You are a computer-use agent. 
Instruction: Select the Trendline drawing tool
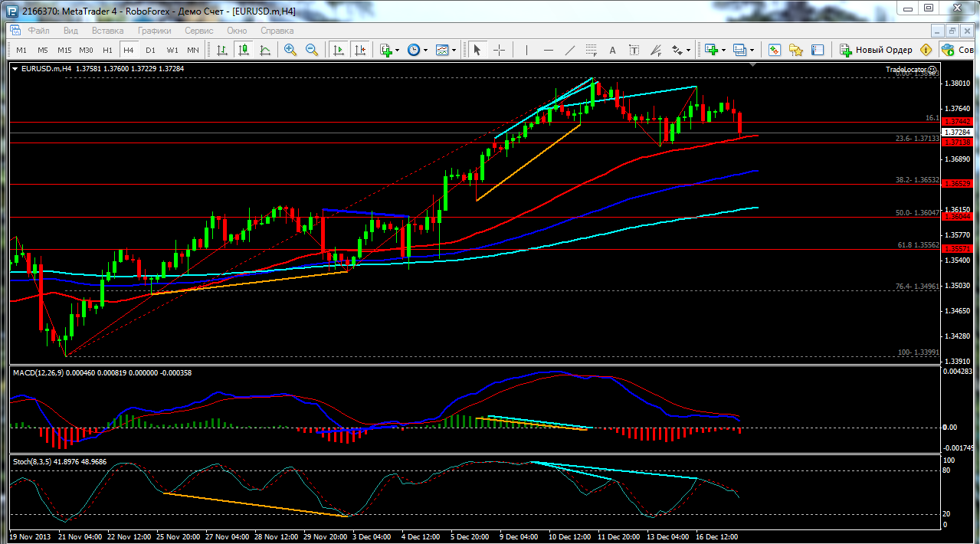click(x=569, y=50)
